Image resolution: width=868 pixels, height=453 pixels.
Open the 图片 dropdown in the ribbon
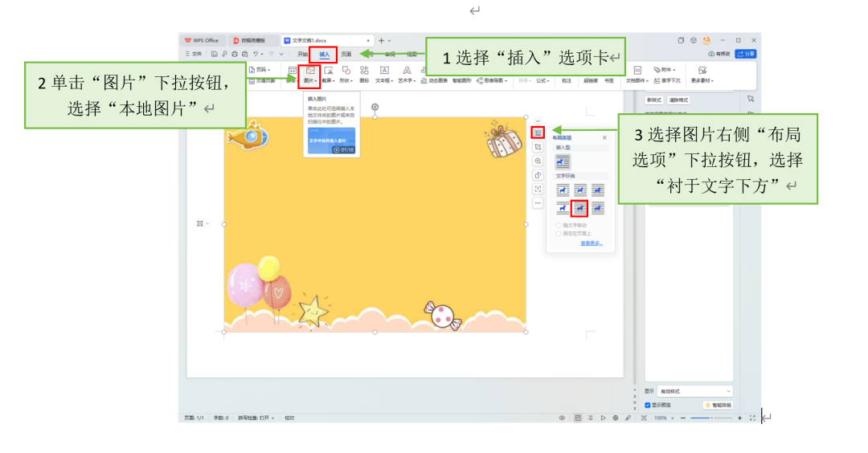click(310, 75)
